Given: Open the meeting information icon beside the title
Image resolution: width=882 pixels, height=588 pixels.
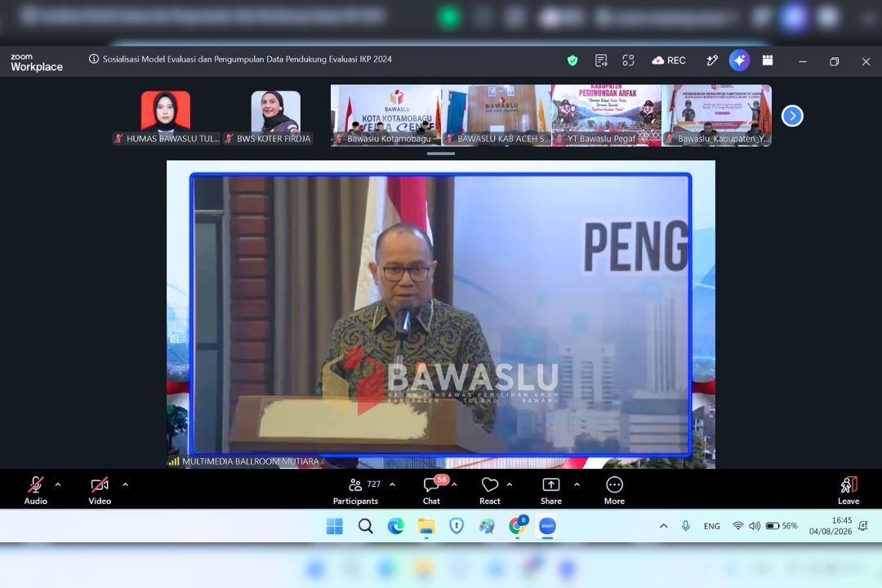Looking at the screenshot, I should point(93,59).
